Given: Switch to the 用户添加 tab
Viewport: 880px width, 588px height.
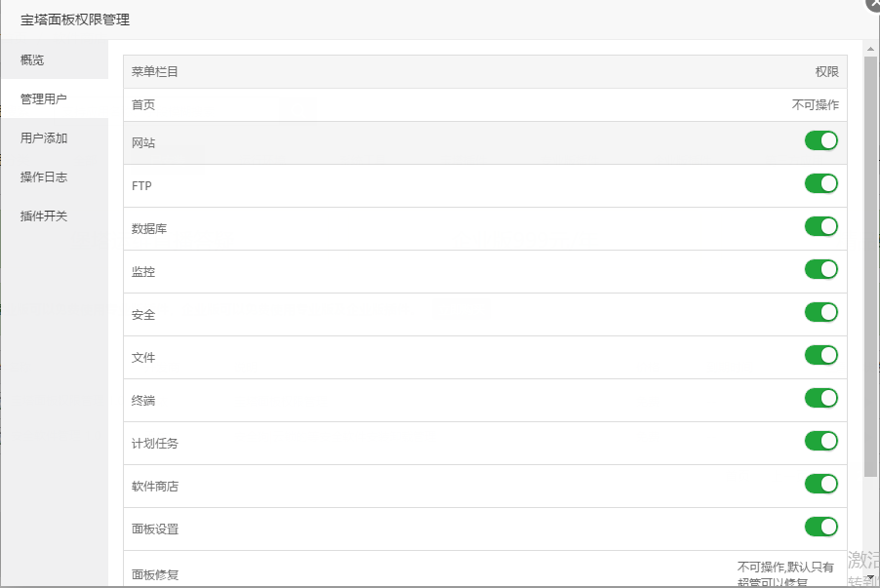Looking at the screenshot, I should coord(54,138).
